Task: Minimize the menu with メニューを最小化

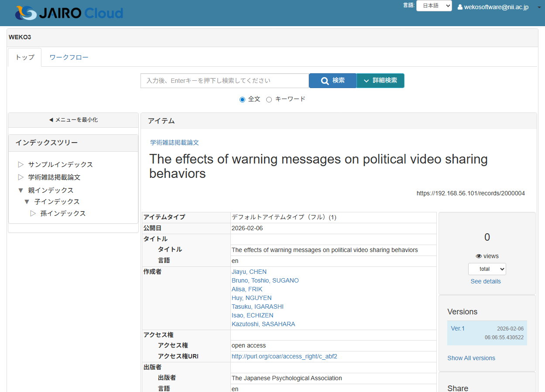Action: tap(73, 120)
